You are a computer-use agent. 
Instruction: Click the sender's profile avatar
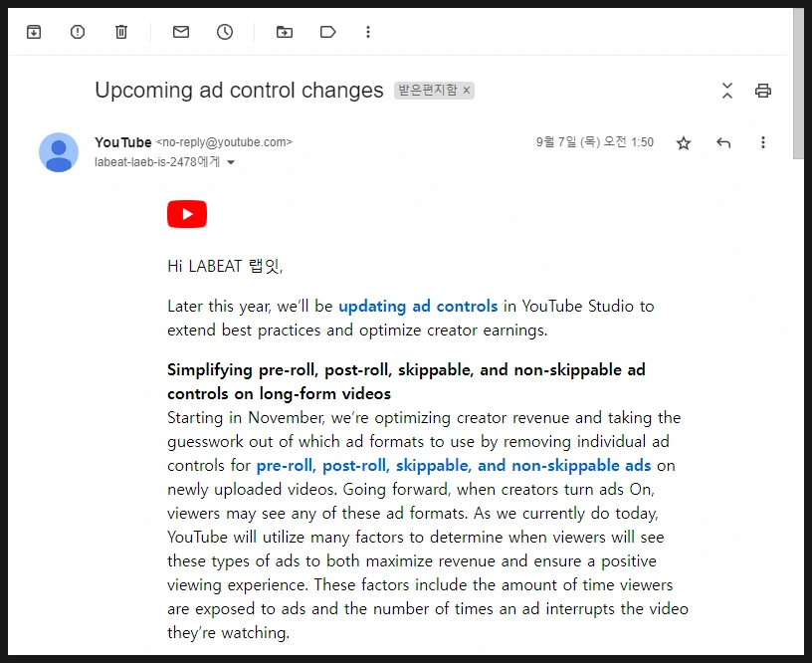coord(59,152)
